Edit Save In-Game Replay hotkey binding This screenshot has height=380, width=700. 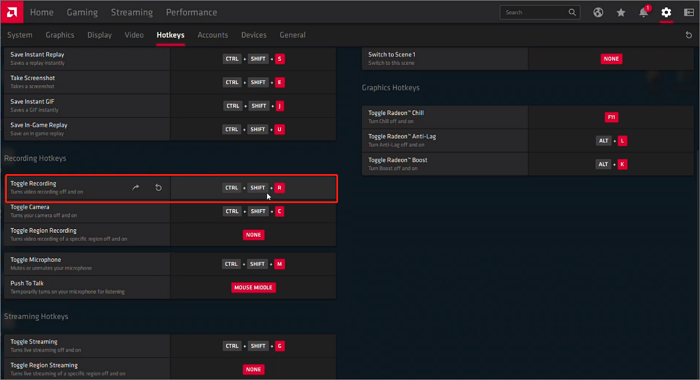254,129
